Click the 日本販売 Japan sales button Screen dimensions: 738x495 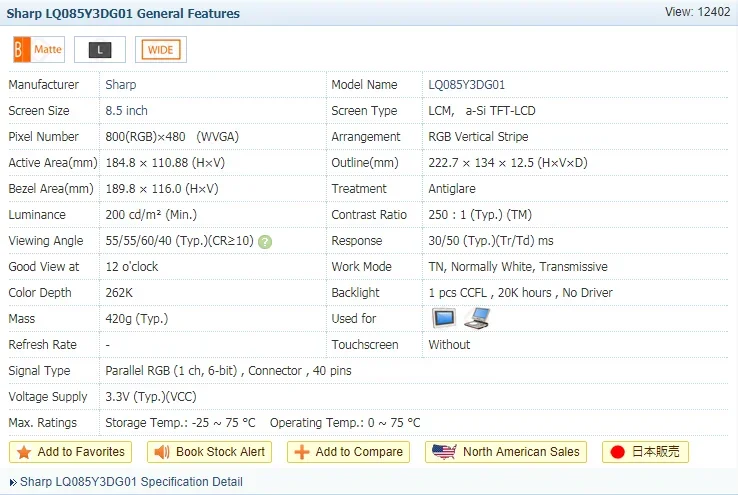(645, 452)
